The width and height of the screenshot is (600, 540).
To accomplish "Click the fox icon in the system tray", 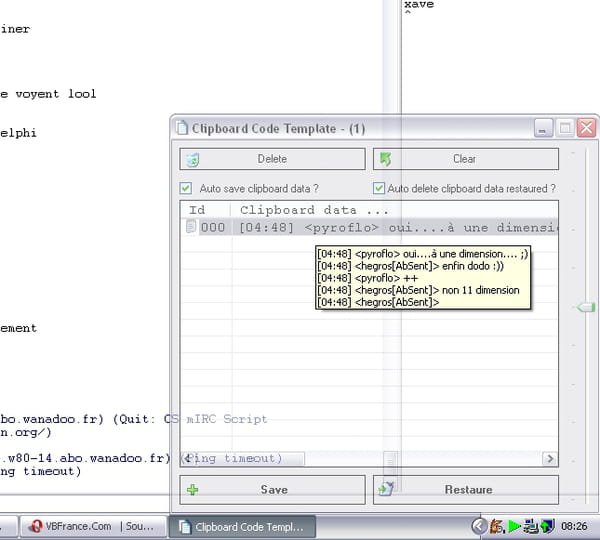I will (x=497, y=527).
